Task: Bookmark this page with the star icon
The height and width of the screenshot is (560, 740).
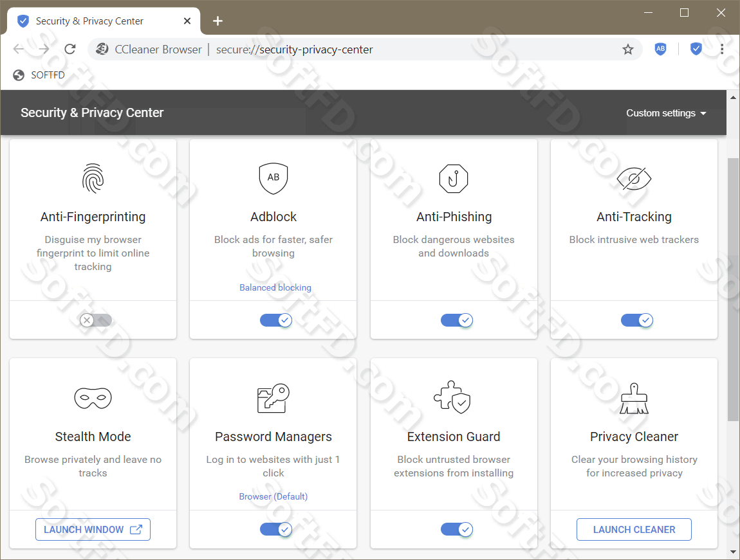Action: (627, 49)
